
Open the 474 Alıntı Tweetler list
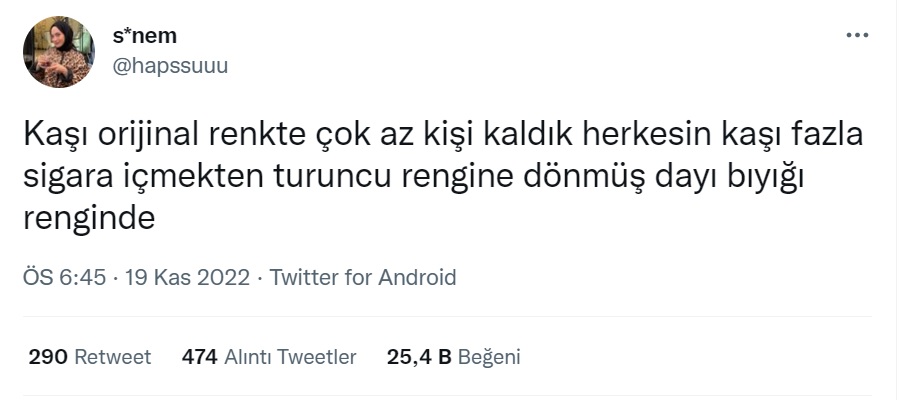coord(269,357)
